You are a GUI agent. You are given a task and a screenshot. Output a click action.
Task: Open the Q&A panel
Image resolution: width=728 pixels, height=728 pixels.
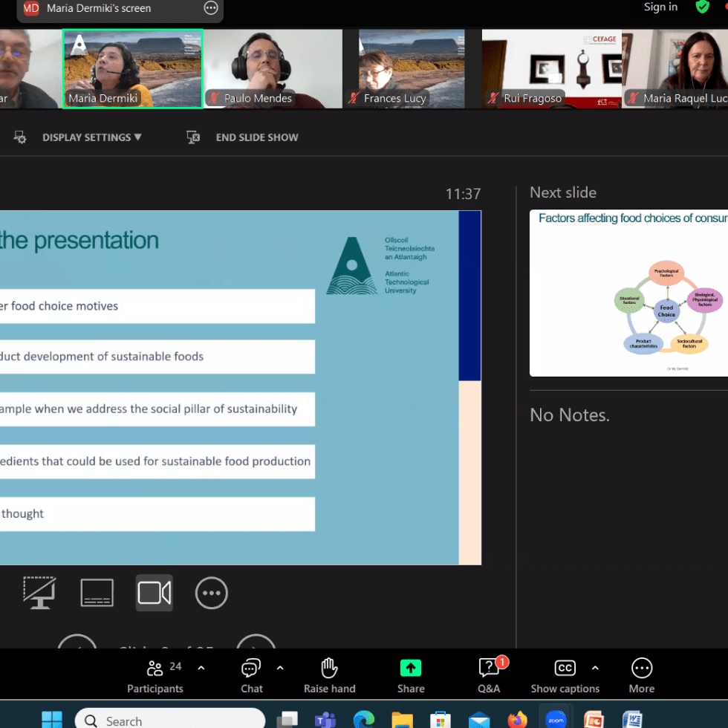[489, 675]
